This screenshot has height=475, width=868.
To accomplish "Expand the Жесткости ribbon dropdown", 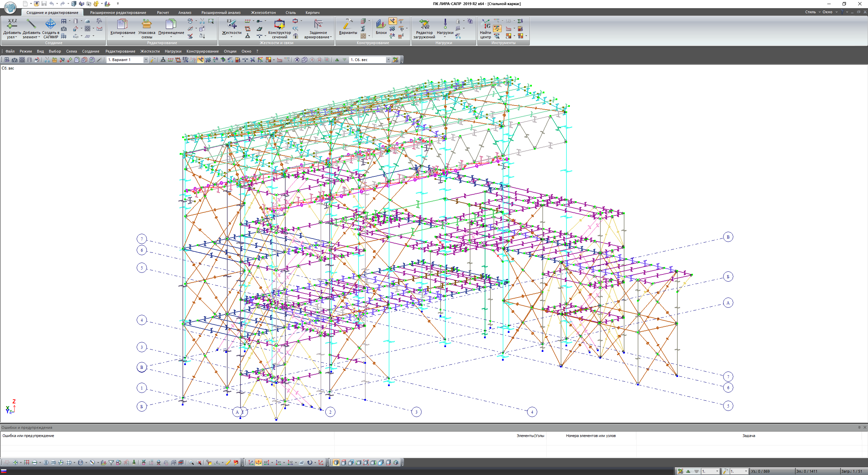I will [x=232, y=37].
